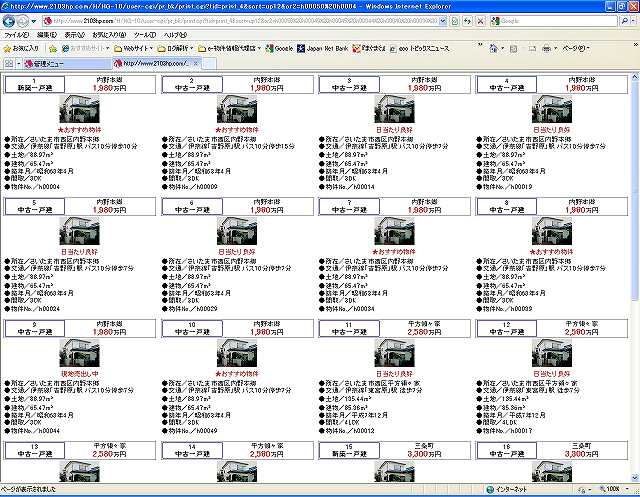
Task: Click the address bar URL field
Action: [241, 21]
